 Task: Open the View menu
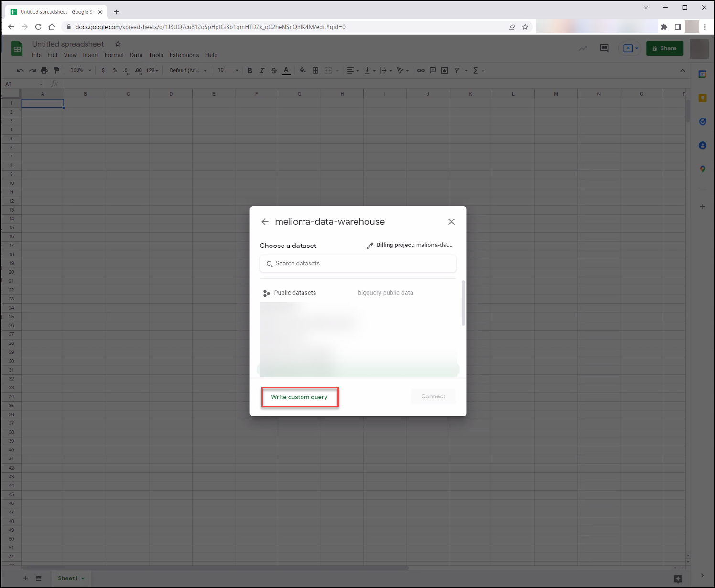(x=70, y=55)
